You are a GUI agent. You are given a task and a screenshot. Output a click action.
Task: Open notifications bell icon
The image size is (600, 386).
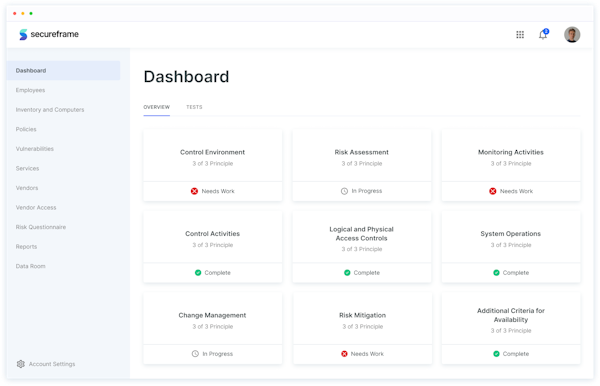click(x=543, y=34)
